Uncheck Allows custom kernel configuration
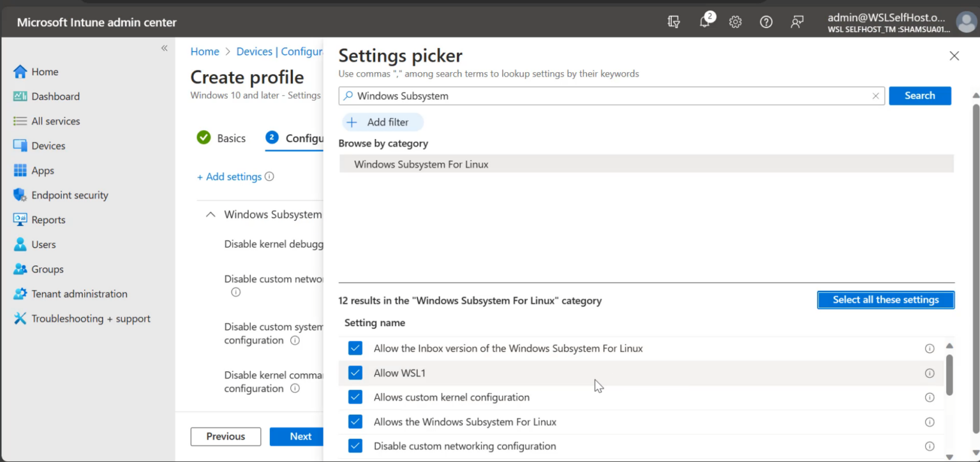The width and height of the screenshot is (980, 462). (355, 397)
